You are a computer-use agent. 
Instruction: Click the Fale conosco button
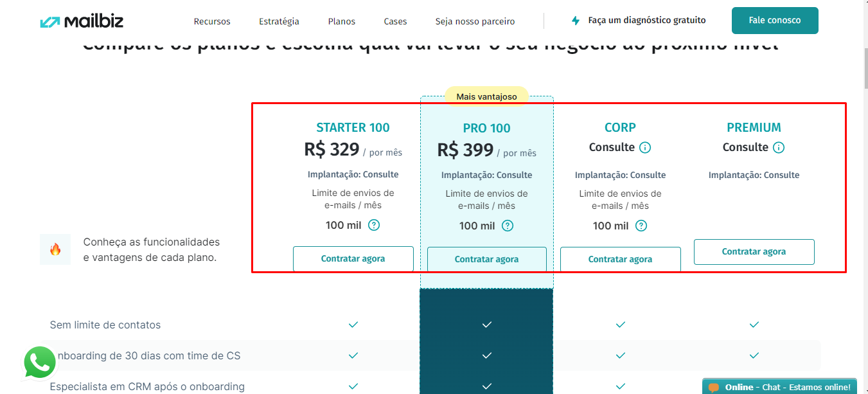(x=775, y=21)
